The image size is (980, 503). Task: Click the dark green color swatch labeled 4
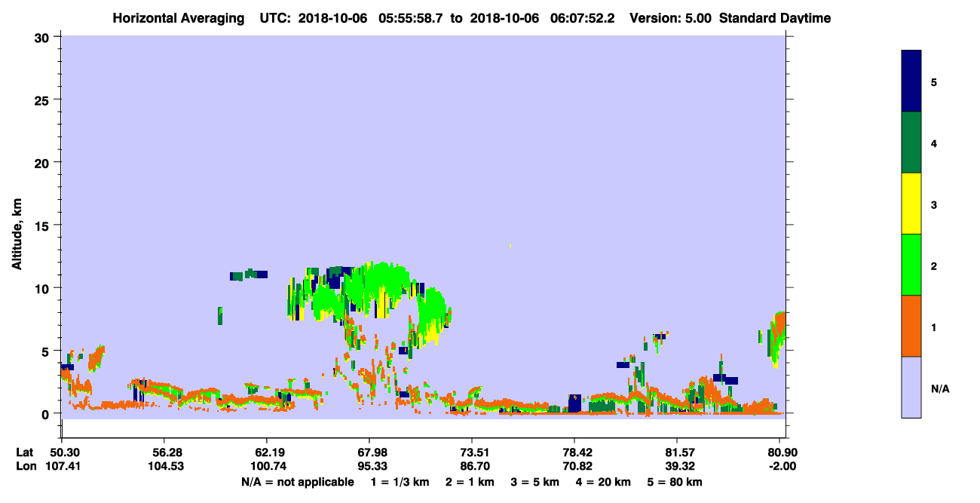click(x=911, y=143)
